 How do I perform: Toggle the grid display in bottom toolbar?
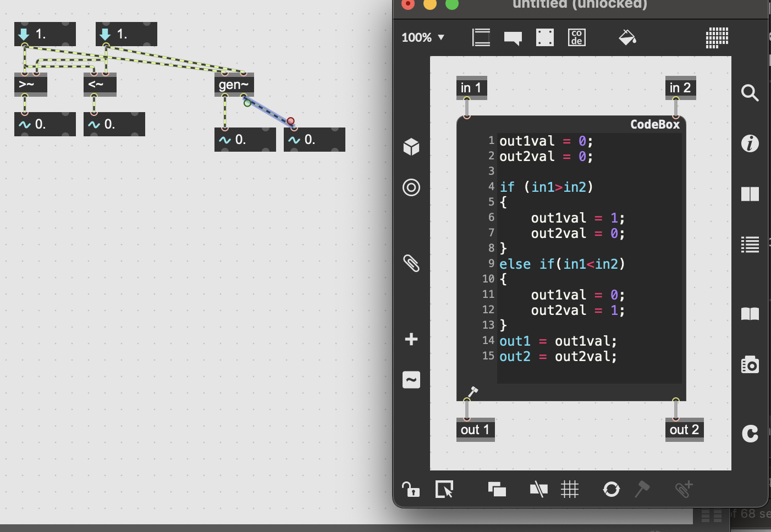pos(570,489)
